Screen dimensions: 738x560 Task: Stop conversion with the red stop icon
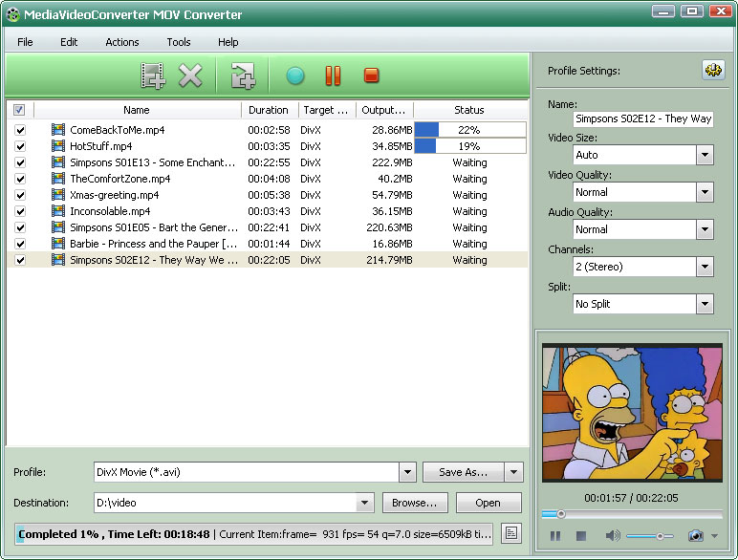coord(372,75)
